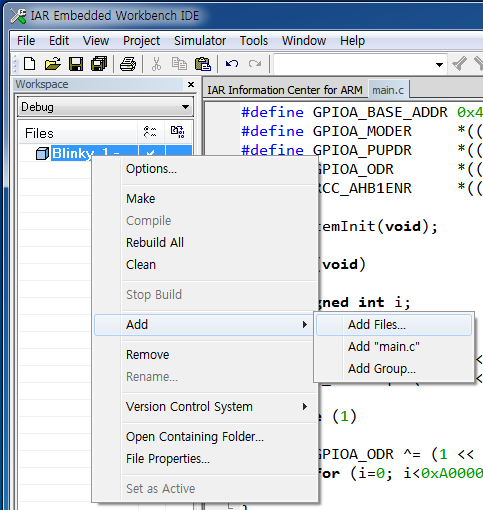Screen dimensions: 483x510
Task: Open the Window menu
Action: click(304, 41)
